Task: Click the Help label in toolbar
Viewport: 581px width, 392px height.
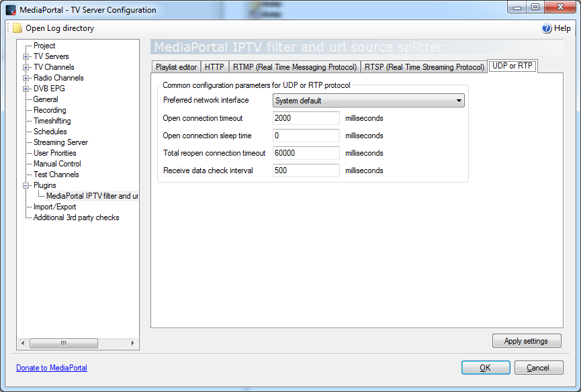Action: (x=562, y=28)
